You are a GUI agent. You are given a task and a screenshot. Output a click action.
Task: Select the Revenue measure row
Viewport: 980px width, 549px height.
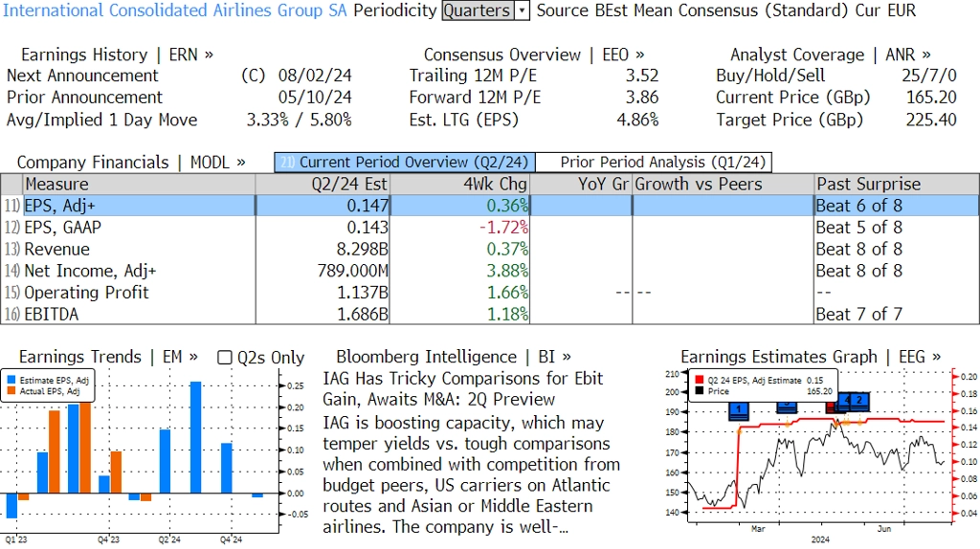point(490,250)
